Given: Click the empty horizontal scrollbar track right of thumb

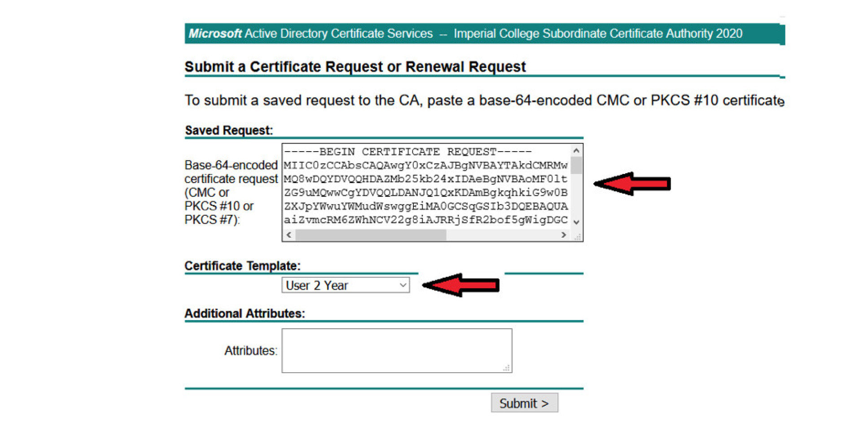Looking at the screenshot, I should (503, 235).
